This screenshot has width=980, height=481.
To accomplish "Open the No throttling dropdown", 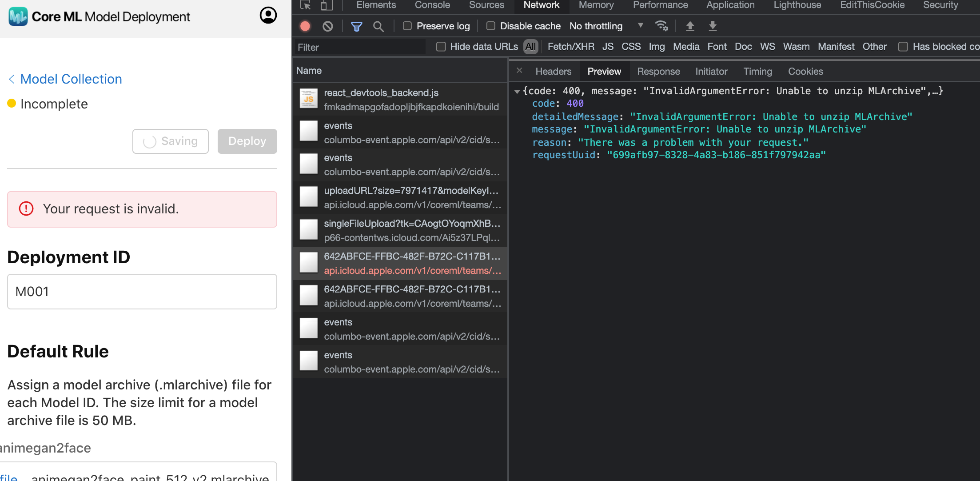I will pos(606,26).
